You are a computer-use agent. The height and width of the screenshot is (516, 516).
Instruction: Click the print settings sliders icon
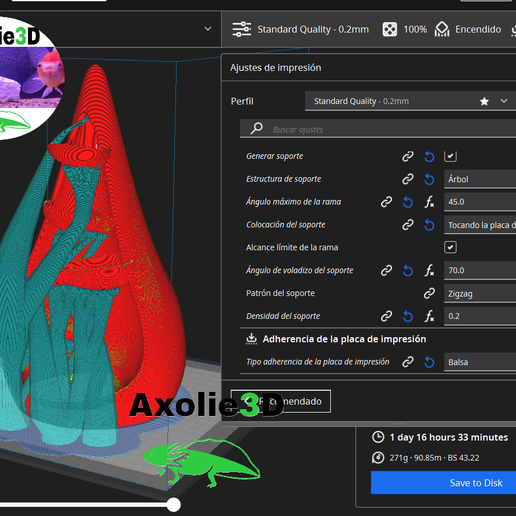[x=242, y=29]
